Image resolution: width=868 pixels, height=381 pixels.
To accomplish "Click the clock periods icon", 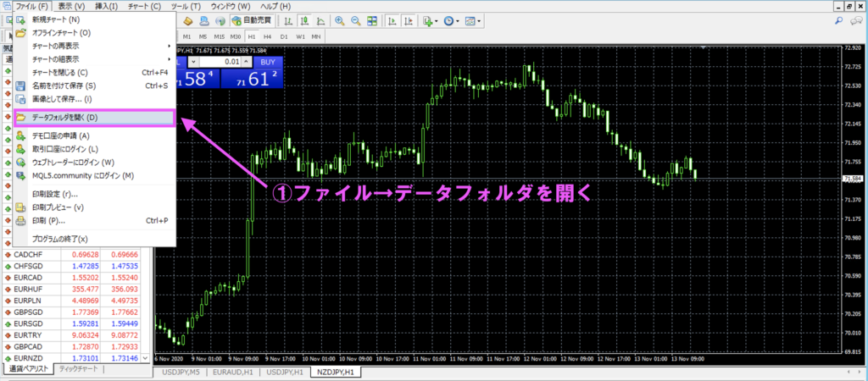I will click(448, 21).
